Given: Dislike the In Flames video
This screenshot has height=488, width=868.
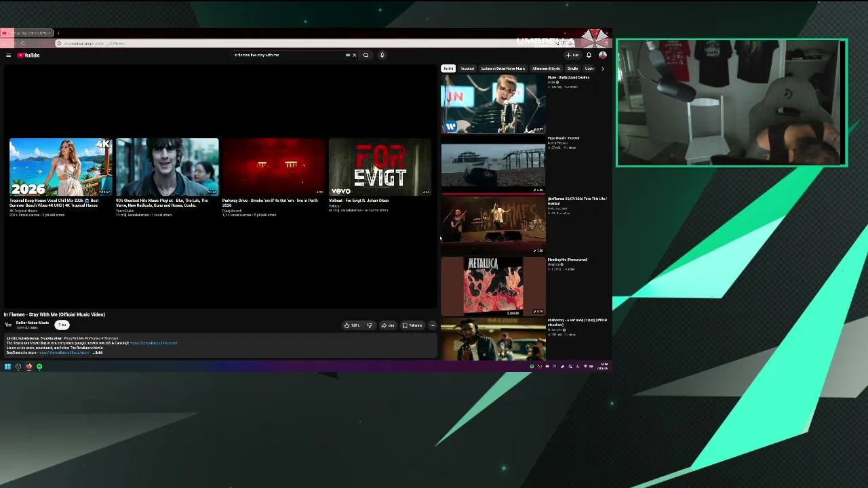Looking at the screenshot, I should [x=370, y=325].
